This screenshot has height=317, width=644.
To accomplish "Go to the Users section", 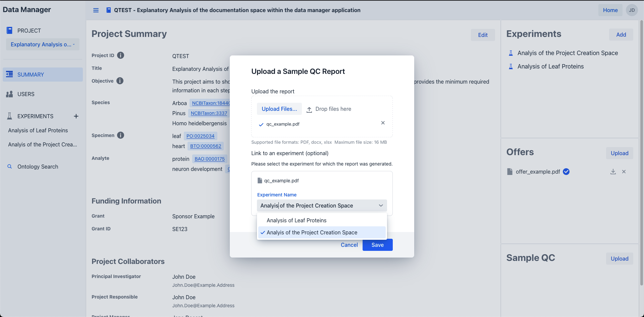I will pyautogui.click(x=26, y=94).
